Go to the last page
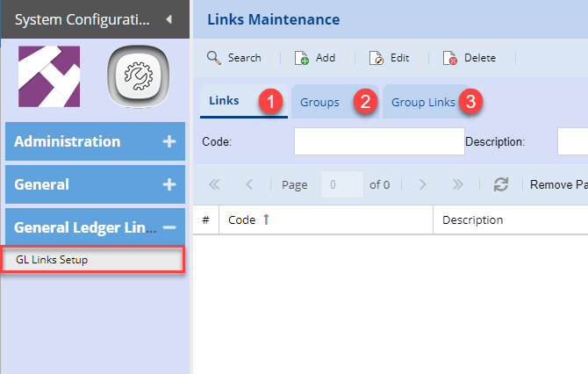 [x=457, y=185]
